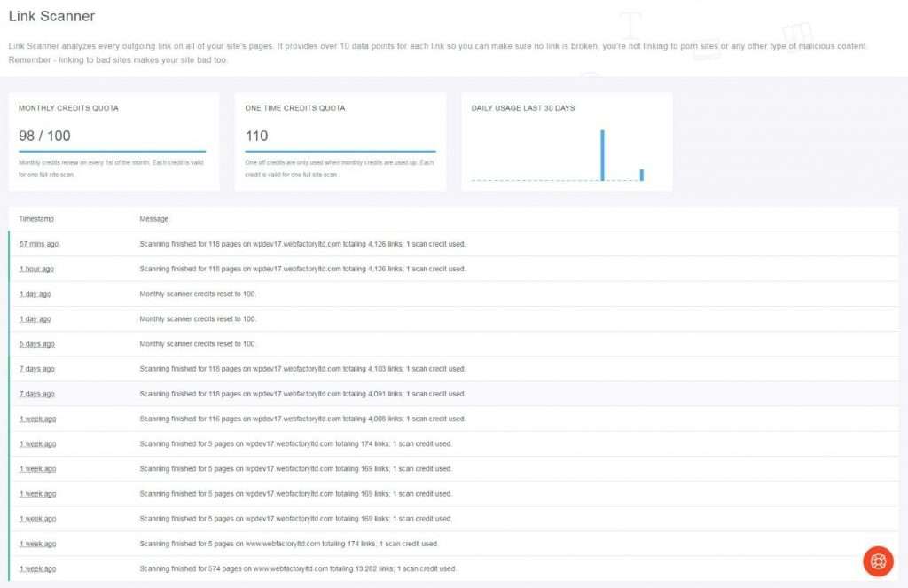Click the 1 week ago timestamp for 574 pages scan
The height and width of the screenshot is (588, 908).
pos(37,568)
